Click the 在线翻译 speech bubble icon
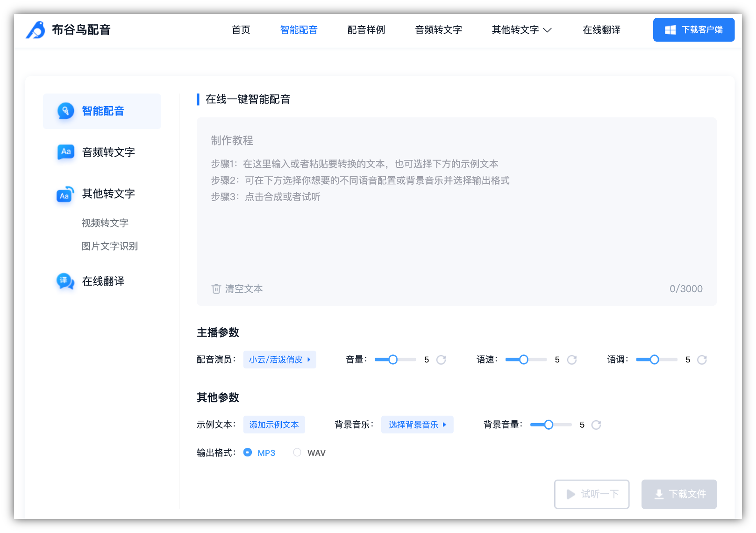 65,281
